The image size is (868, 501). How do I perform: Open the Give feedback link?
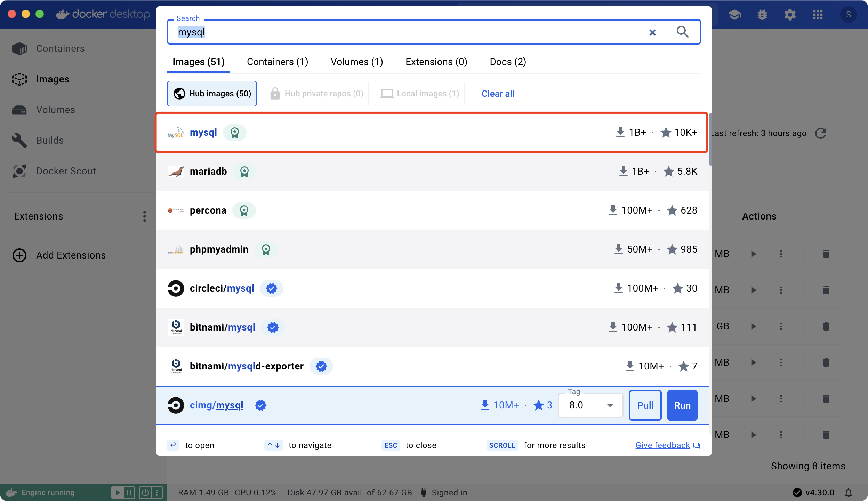point(668,445)
